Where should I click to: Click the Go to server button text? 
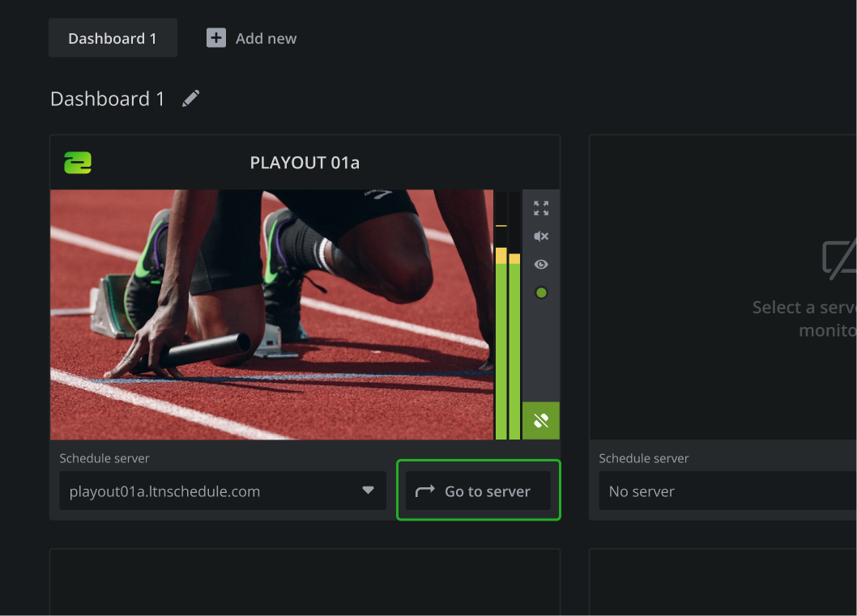tap(488, 491)
